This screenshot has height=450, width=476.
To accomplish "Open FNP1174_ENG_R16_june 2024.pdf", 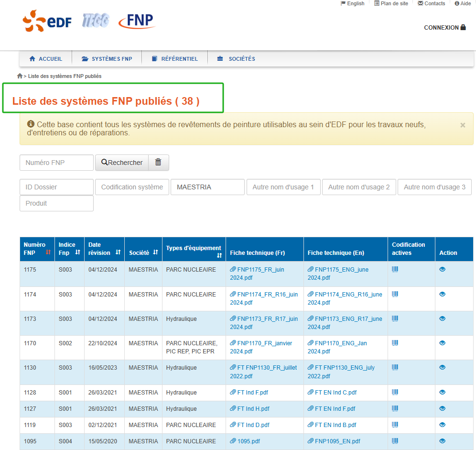I will tap(345, 298).
